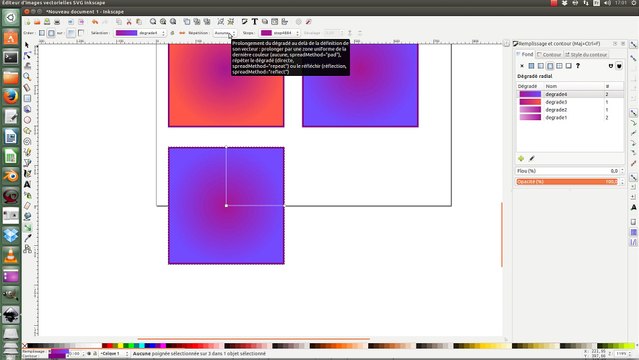This screenshot has width=639, height=360.
Task: Set fill to radial gradient
Action: pyautogui.click(x=550, y=66)
